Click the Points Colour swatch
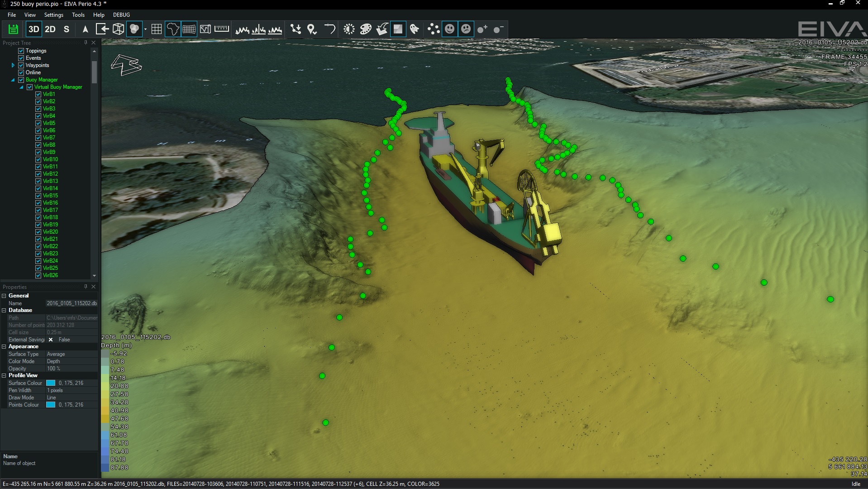The height and width of the screenshot is (489, 868). point(51,405)
